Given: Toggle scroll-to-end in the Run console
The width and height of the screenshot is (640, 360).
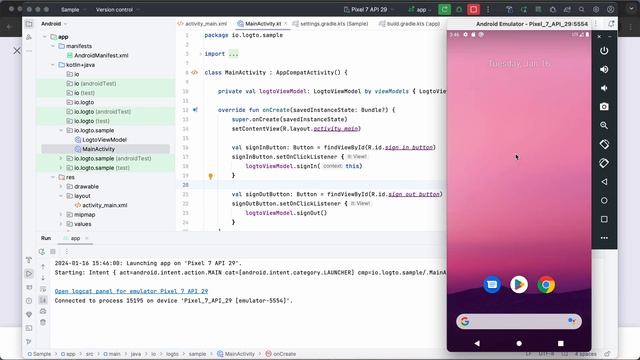Looking at the screenshot, I should click(x=43, y=300).
